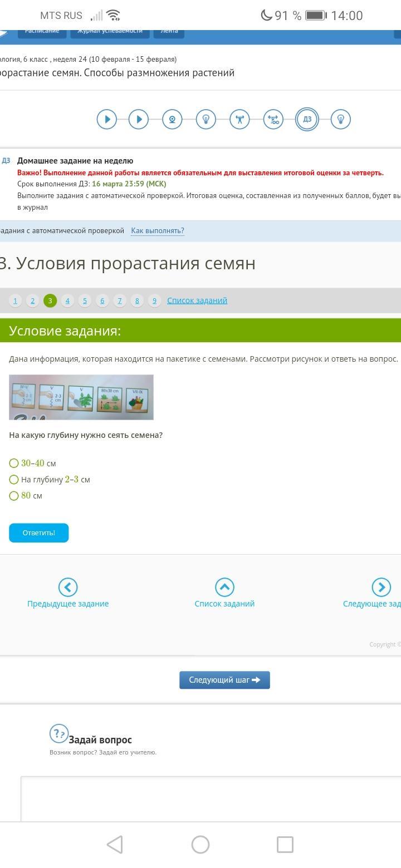Viewport: 401px width, 868px height.
Task: Go to task number 5
Action: (85, 300)
